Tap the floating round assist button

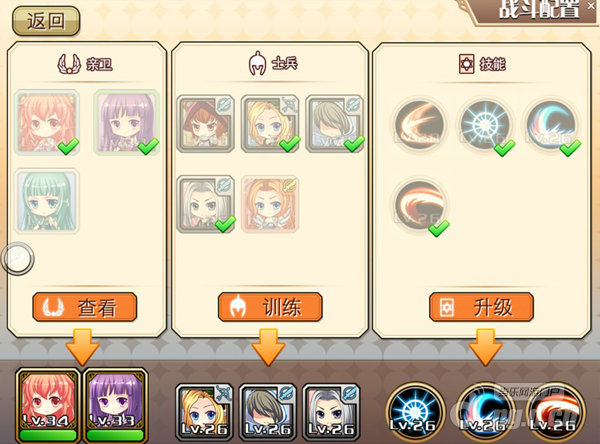point(18,259)
